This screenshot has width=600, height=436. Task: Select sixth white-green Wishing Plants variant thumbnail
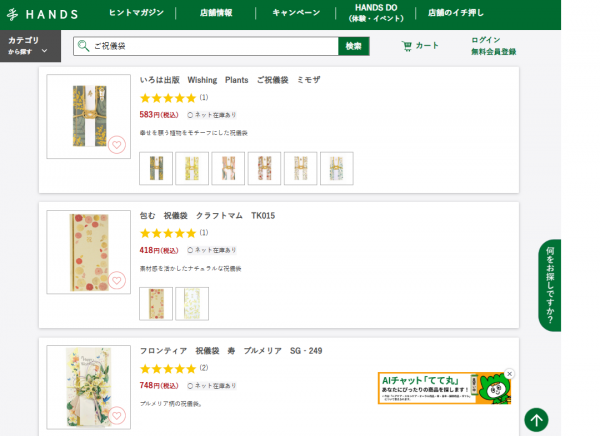[337, 168]
